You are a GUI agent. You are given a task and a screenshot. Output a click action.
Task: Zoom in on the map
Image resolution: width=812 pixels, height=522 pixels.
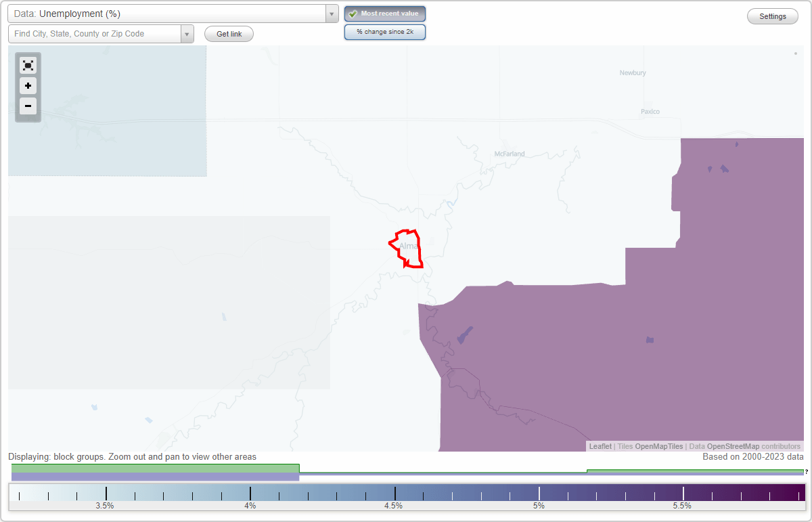(28, 86)
